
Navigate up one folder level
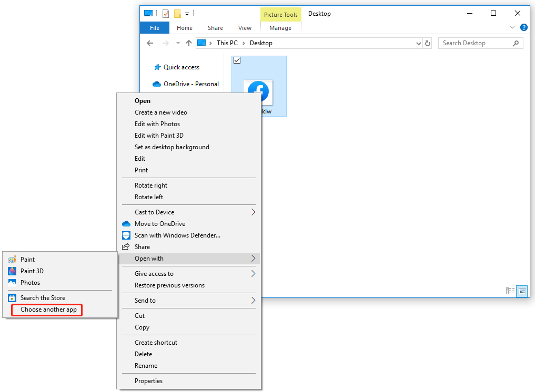point(189,44)
